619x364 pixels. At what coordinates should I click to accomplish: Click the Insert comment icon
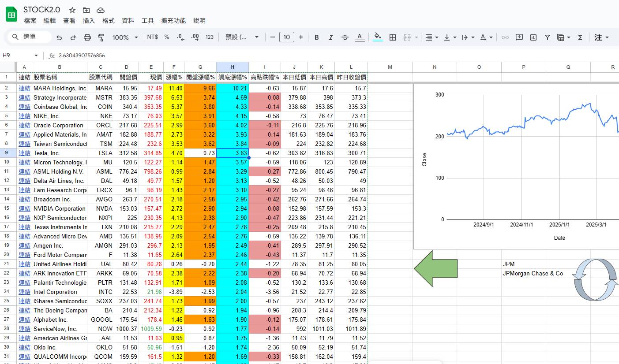click(x=519, y=37)
